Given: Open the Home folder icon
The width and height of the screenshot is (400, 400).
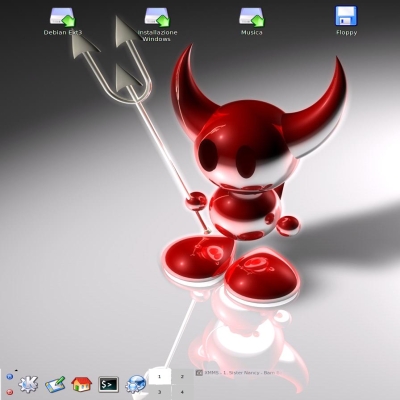Looking at the screenshot, I should point(82,384).
